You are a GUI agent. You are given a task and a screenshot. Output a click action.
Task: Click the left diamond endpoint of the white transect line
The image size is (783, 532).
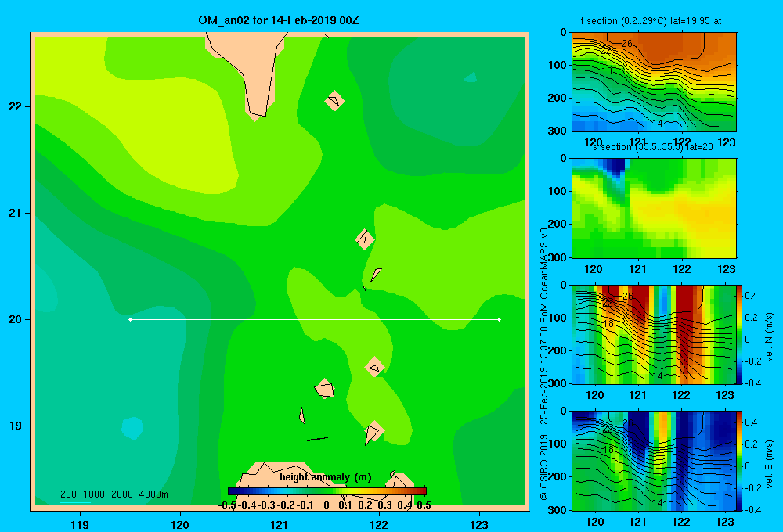click(130, 319)
